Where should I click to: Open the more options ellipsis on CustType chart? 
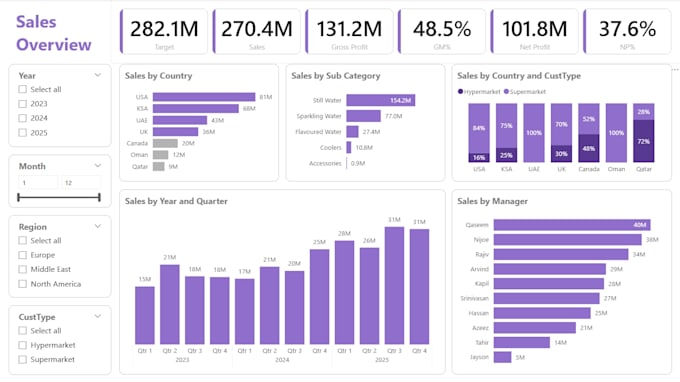pyautogui.click(x=675, y=69)
